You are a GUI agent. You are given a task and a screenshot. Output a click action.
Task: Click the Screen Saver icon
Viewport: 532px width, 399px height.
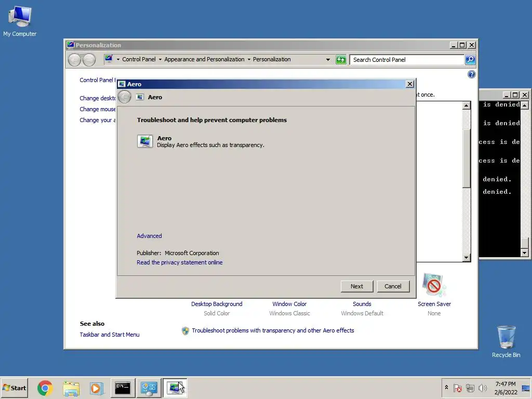point(434,285)
